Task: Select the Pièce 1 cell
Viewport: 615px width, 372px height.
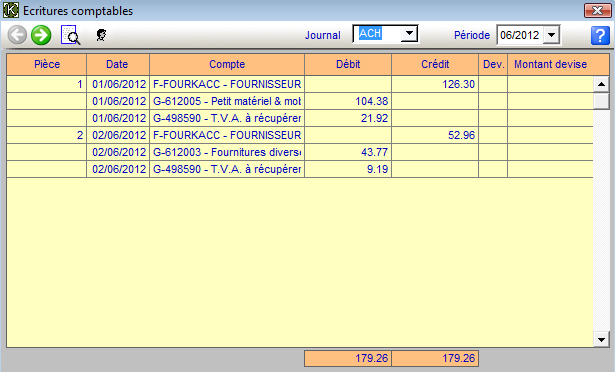Action: [x=47, y=84]
